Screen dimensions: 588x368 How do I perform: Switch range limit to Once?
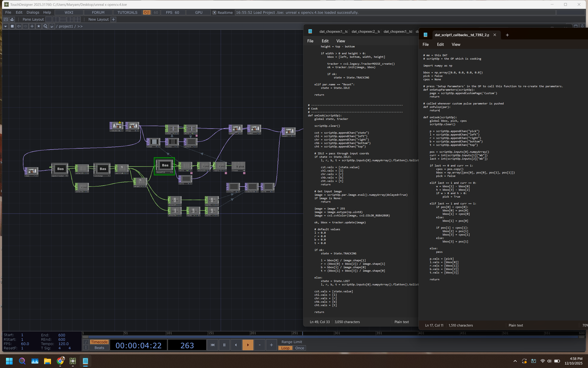click(299, 348)
